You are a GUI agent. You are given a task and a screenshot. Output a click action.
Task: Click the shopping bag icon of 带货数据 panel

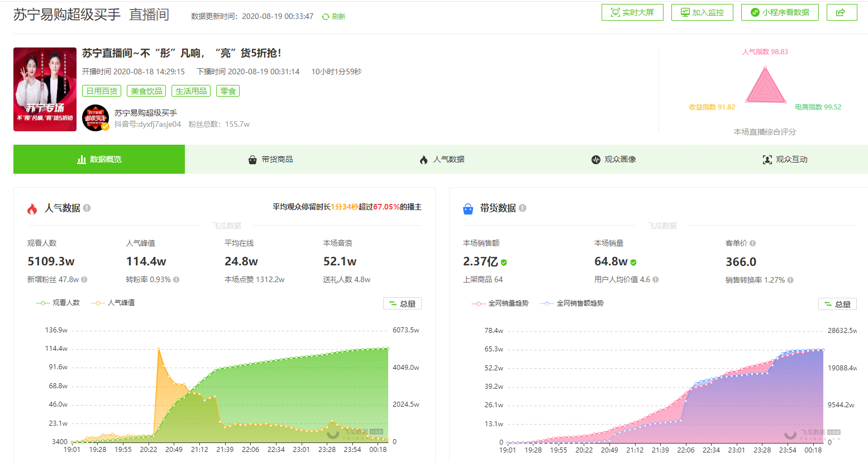(x=468, y=208)
